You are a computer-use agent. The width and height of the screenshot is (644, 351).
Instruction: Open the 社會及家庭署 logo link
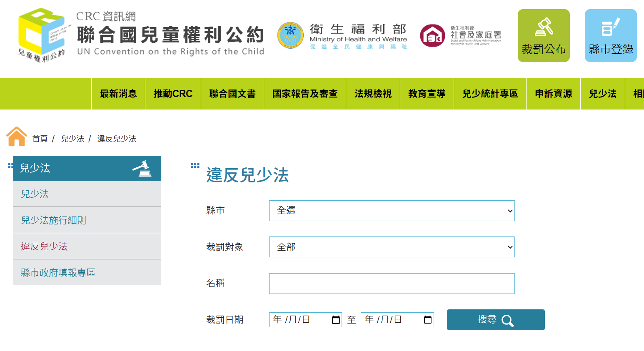(461, 36)
